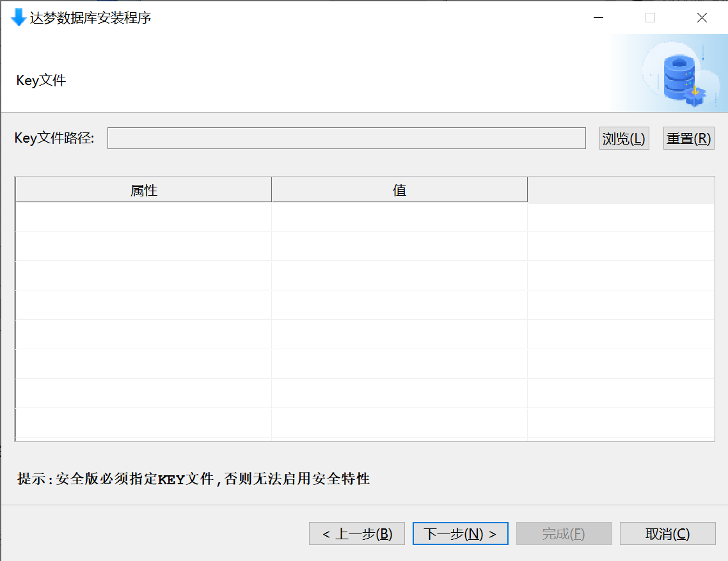Reset the key path with 重置(R)

tap(688, 138)
